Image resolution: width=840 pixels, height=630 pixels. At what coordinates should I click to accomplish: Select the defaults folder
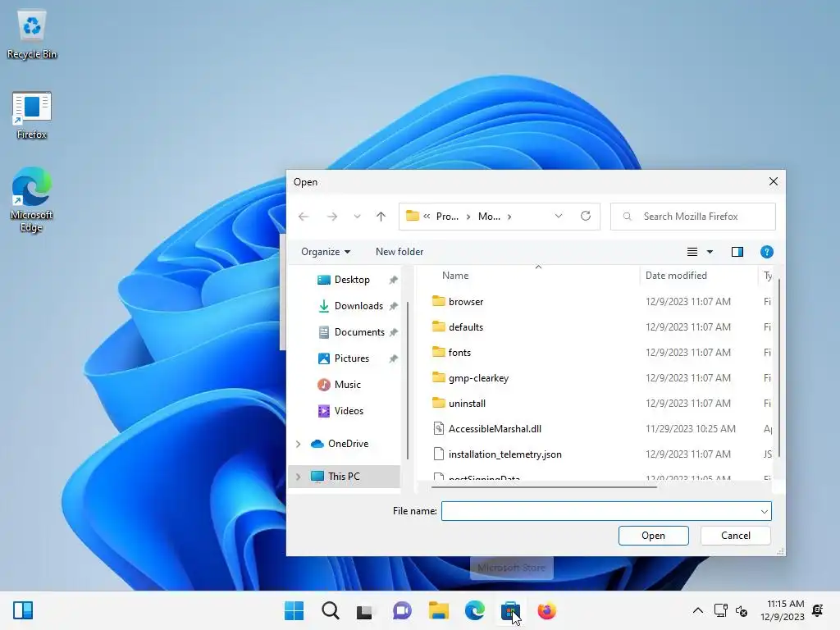466,326
